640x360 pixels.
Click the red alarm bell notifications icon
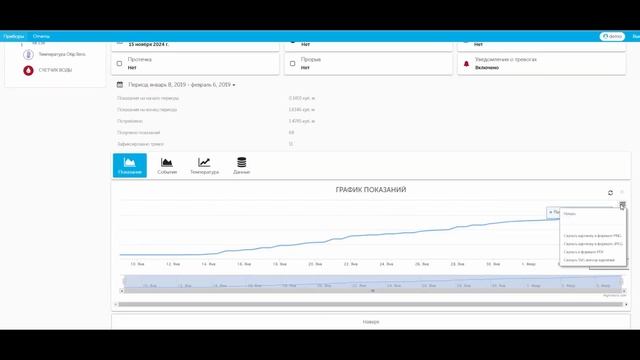466,64
